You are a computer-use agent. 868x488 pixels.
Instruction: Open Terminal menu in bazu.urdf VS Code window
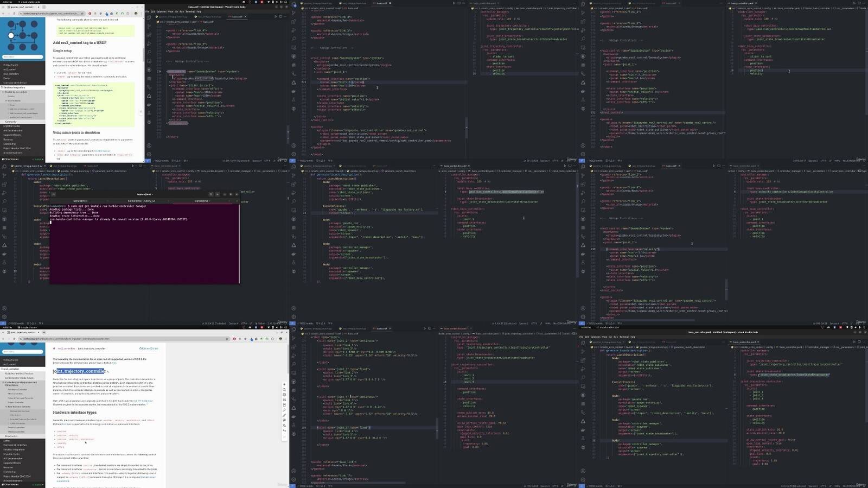click(x=190, y=11)
